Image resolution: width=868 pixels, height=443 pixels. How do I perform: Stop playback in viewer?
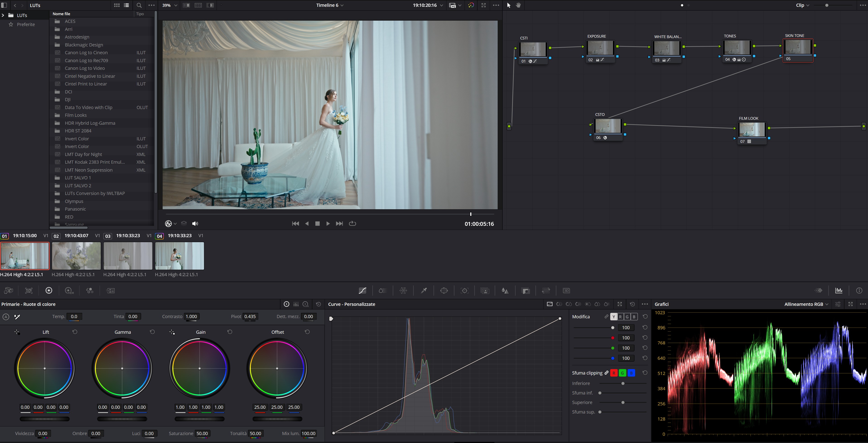pos(317,224)
